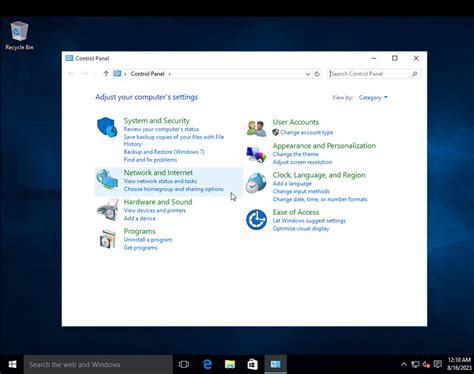474x374 pixels.
Task: Open the Windows Start button
Action: tap(12, 364)
